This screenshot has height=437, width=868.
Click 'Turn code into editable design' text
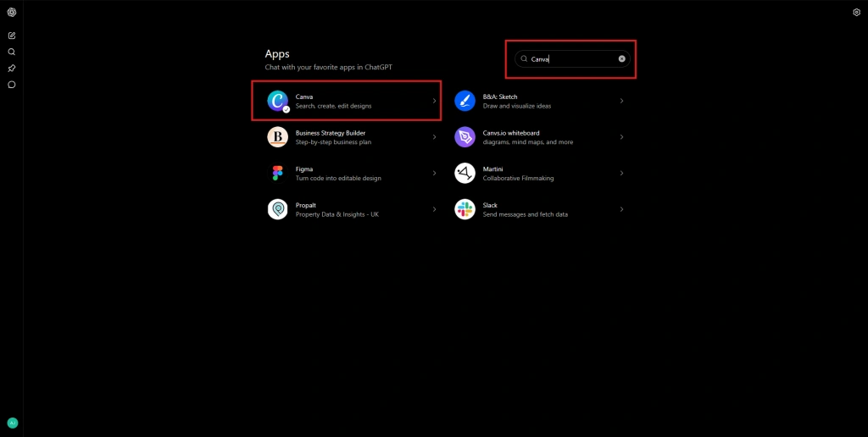click(x=338, y=179)
